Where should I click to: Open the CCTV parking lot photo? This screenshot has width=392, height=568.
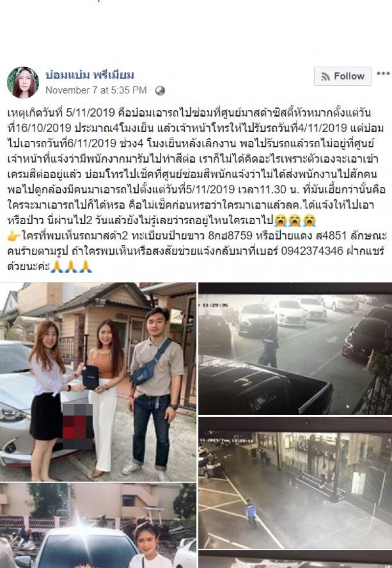coord(295,348)
